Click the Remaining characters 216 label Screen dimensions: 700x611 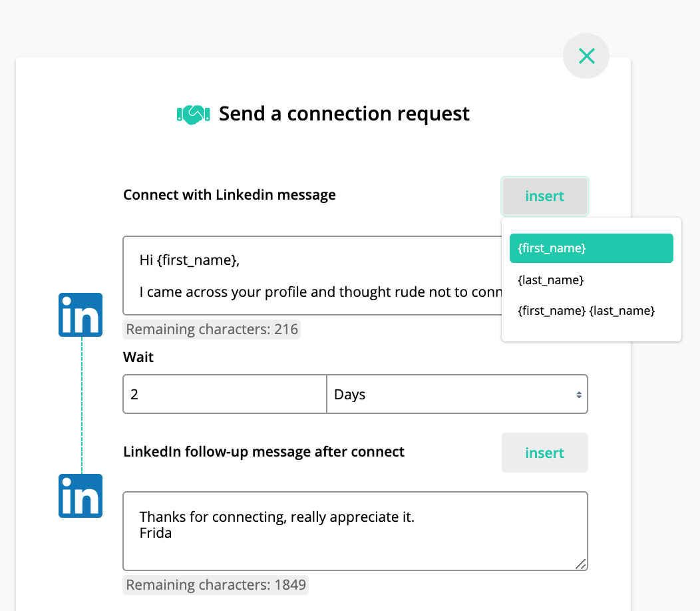click(212, 329)
